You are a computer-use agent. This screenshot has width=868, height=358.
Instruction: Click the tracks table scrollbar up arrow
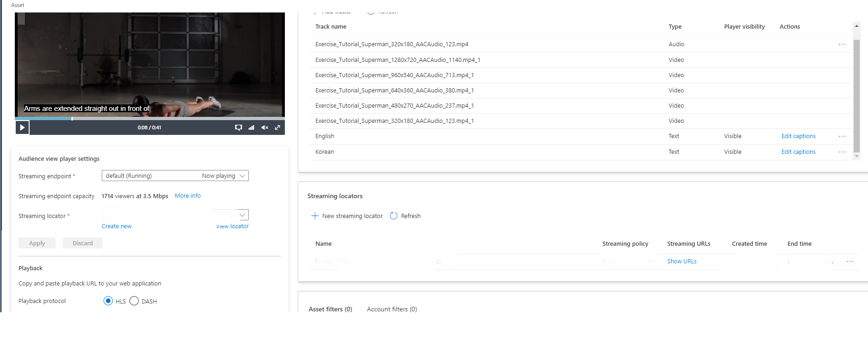tap(856, 26)
